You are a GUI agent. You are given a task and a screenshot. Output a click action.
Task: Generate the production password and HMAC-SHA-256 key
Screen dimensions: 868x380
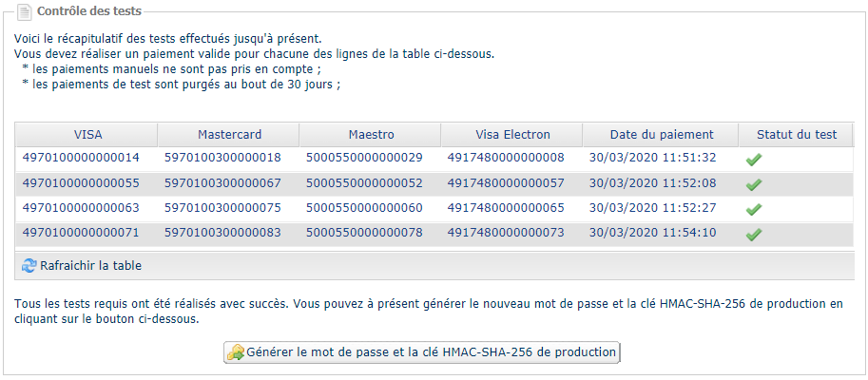tap(422, 352)
